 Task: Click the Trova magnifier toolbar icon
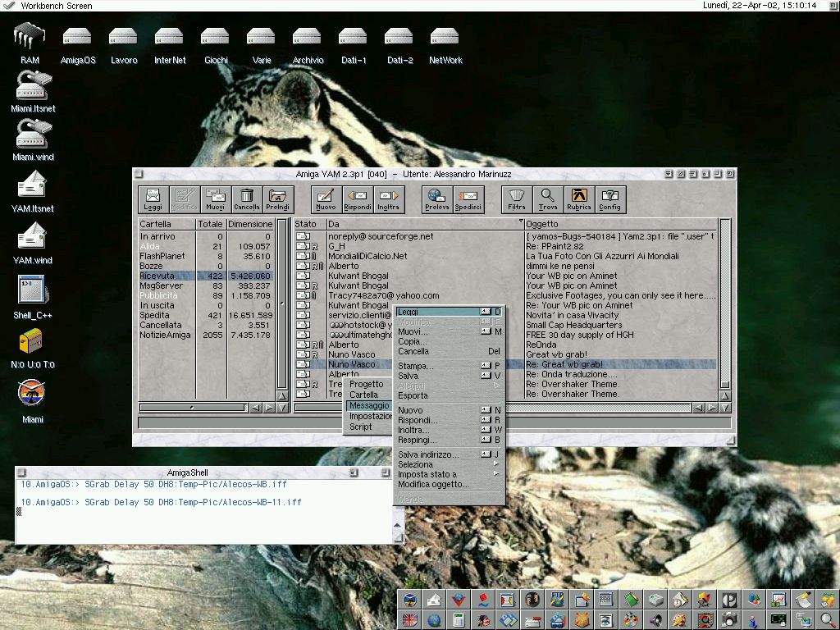[x=548, y=199]
